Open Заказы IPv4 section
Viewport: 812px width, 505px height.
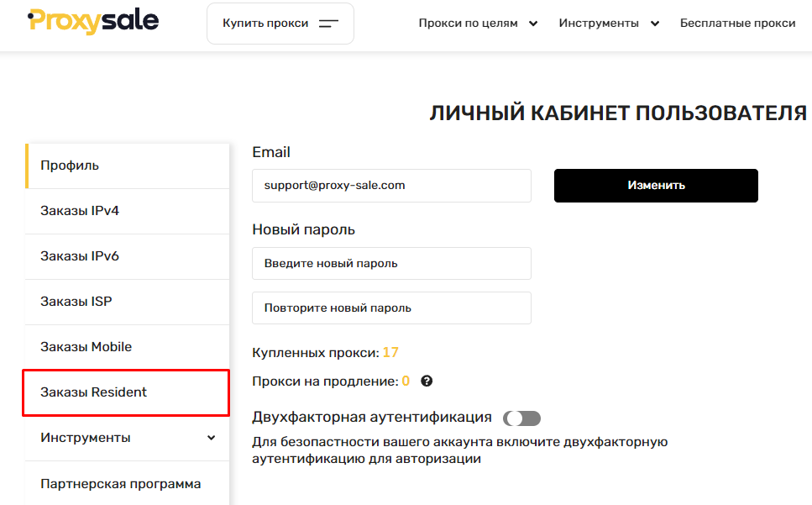pyautogui.click(x=128, y=211)
